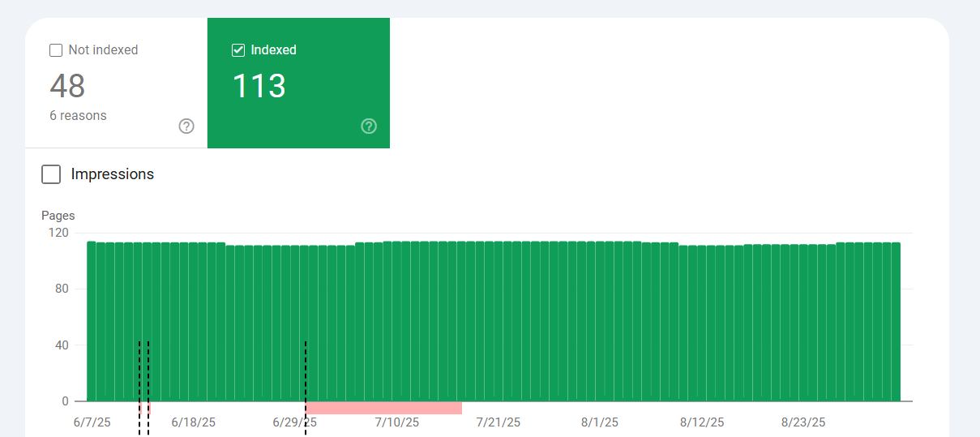Click the 8/1/25 date axis label
Screen dimensions: 980x437
(x=600, y=422)
